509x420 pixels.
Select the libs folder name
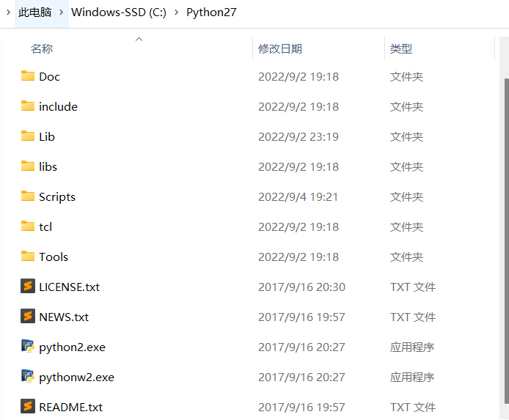click(48, 166)
